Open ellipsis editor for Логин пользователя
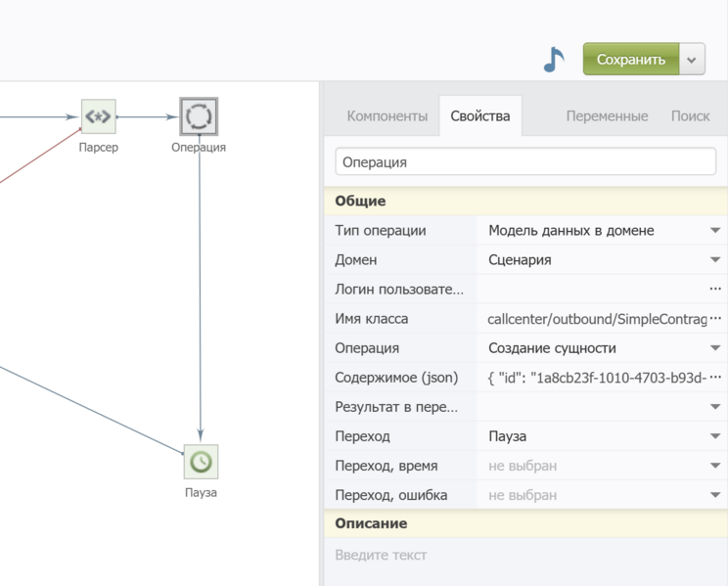Screen dimensions: 728x586 click(715, 290)
